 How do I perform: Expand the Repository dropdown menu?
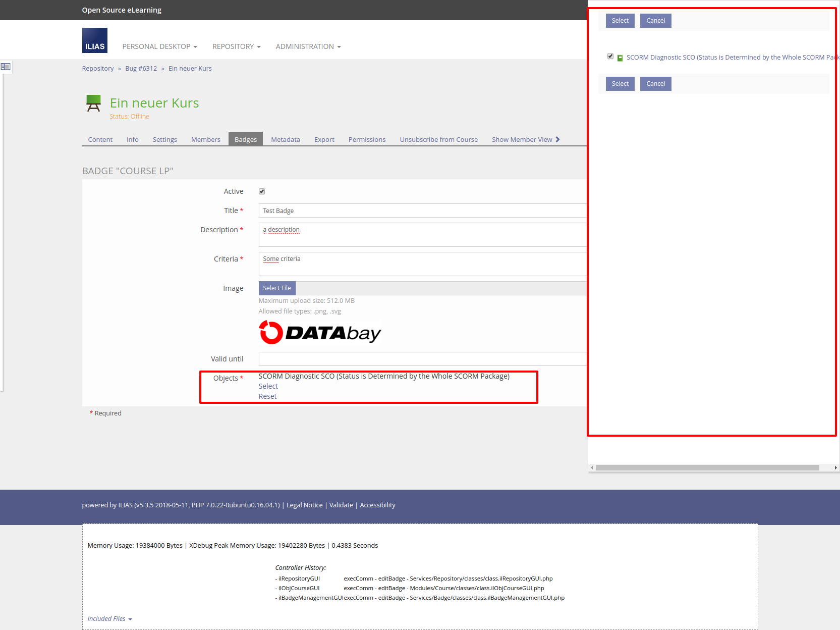click(236, 46)
